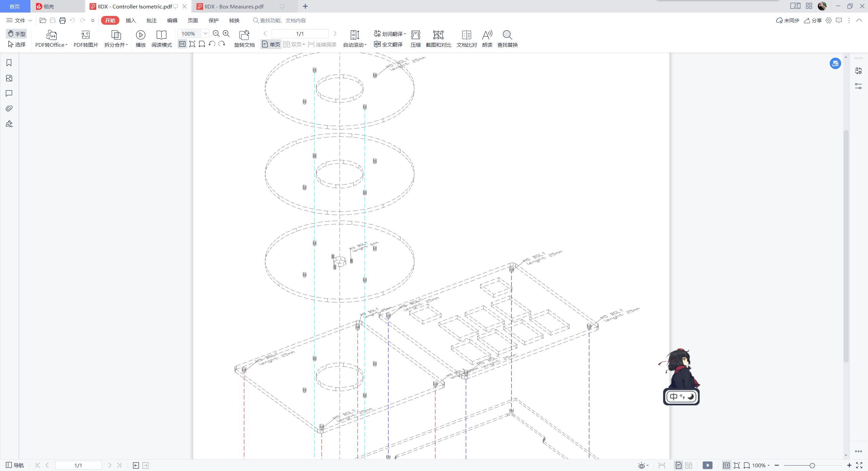Screen dimensions: 868x471
Task: Click the status bar zoom slider handle
Action: (812, 465)
